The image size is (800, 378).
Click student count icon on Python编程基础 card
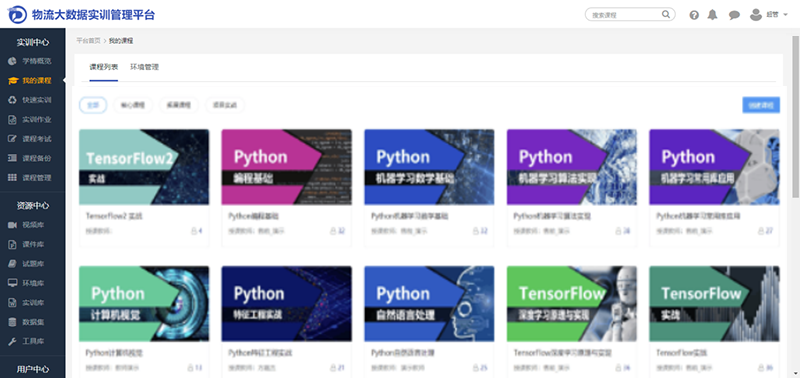click(333, 231)
